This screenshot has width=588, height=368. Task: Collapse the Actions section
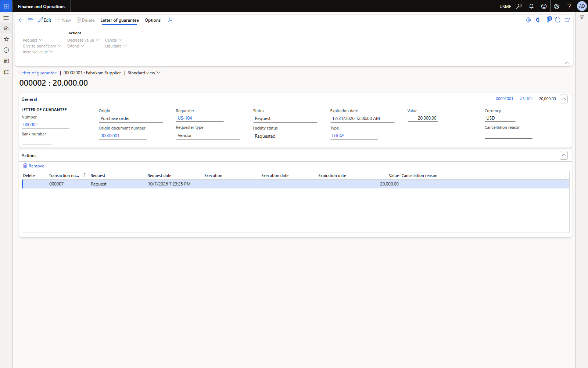(x=564, y=155)
